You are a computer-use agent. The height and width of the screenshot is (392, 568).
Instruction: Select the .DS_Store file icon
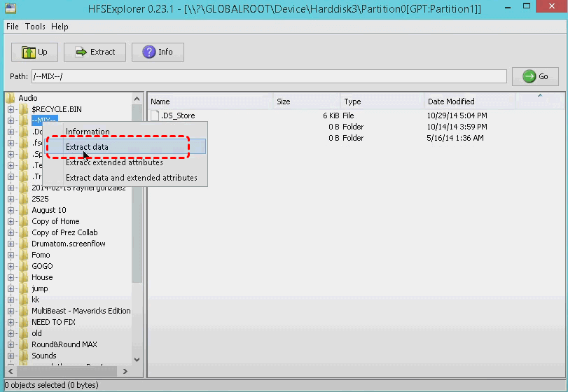pos(155,115)
